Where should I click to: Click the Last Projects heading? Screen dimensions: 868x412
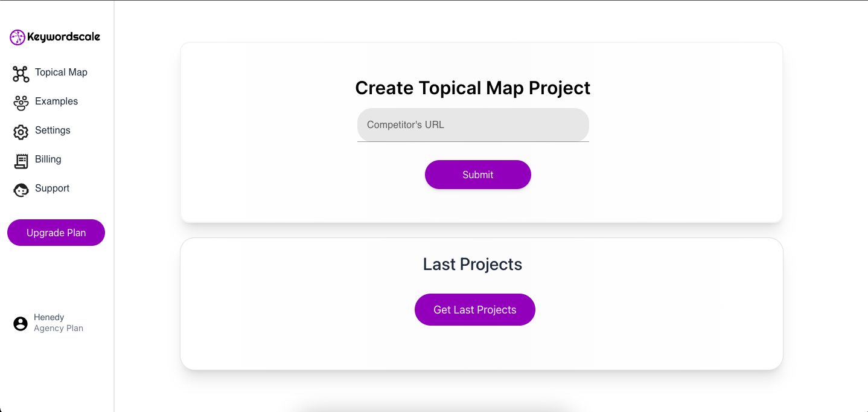[472, 265]
